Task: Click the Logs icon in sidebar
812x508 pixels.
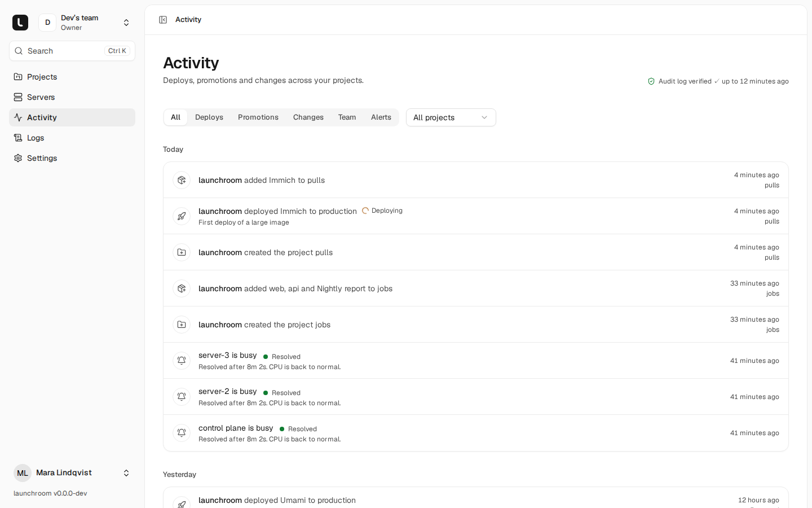Action: click(18, 138)
